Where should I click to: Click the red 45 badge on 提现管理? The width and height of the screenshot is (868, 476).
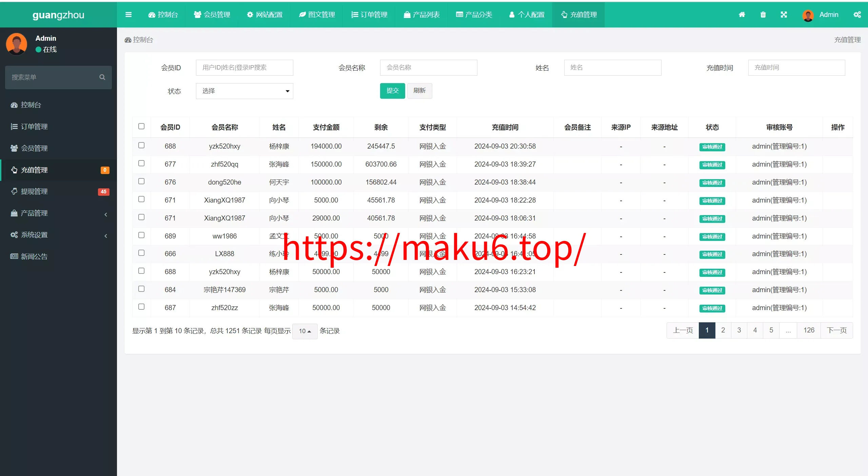point(103,192)
